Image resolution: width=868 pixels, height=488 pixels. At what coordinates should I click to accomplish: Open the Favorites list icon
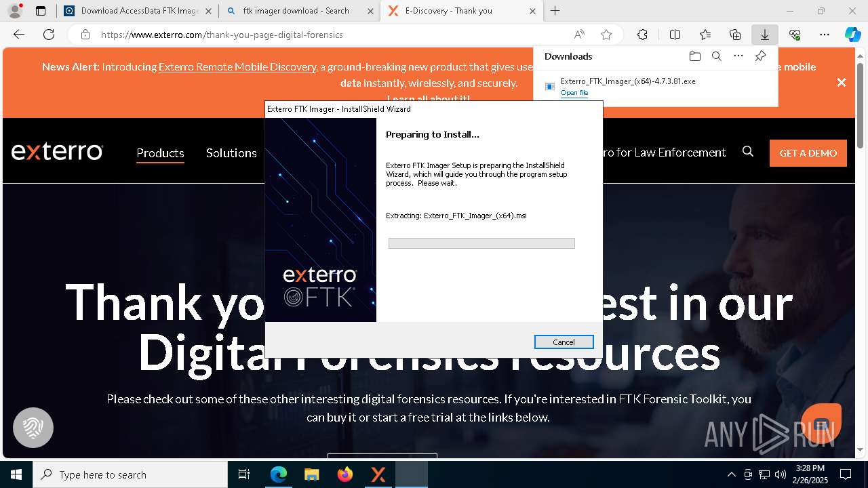click(x=705, y=35)
